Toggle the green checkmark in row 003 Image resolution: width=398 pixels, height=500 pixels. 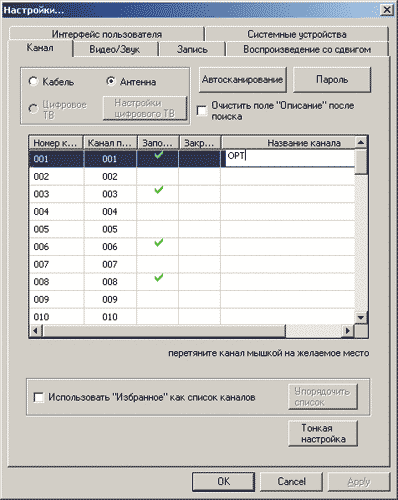pos(159,190)
